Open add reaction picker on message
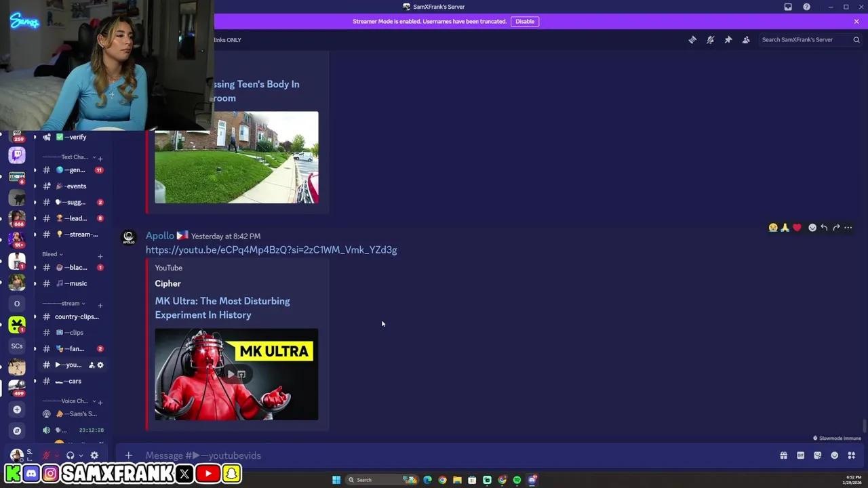Image resolution: width=868 pixels, height=488 pixels. [812, 228]
